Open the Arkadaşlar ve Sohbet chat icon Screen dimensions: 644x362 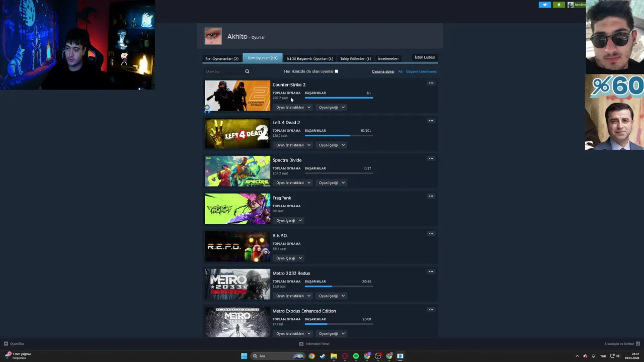638,344
